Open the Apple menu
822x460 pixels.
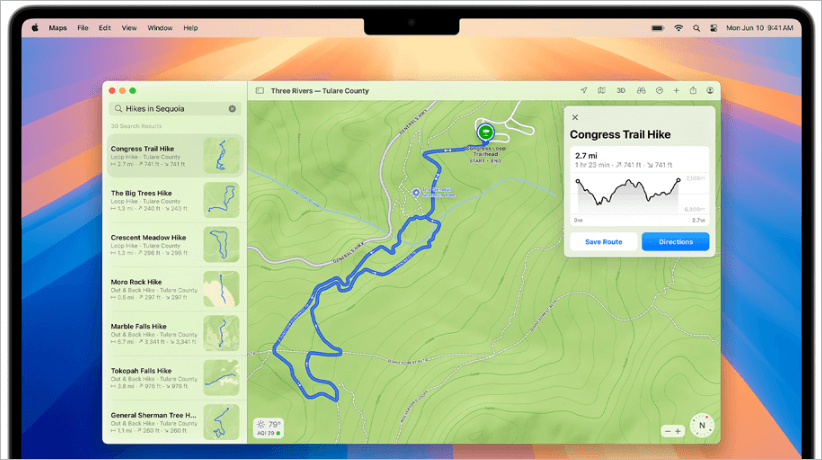point(35,28)
